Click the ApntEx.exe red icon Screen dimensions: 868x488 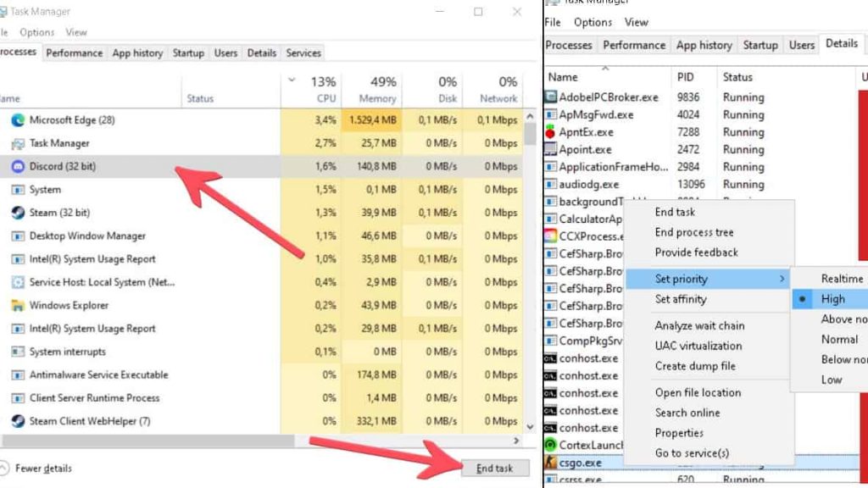point(550,131)
